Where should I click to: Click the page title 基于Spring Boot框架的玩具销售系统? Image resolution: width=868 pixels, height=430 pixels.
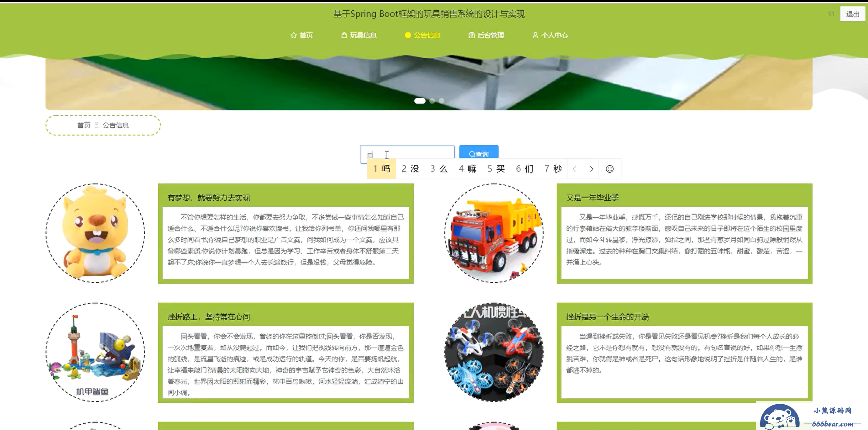429,14
